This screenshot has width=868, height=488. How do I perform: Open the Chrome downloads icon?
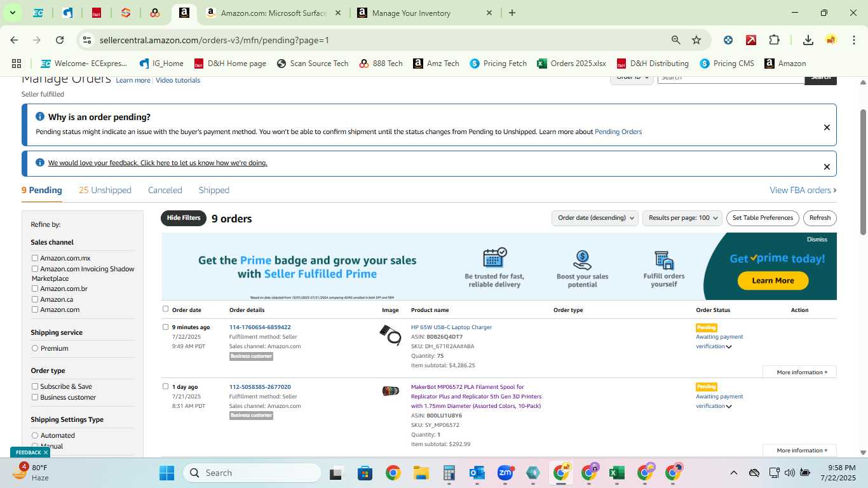(808, 40)
